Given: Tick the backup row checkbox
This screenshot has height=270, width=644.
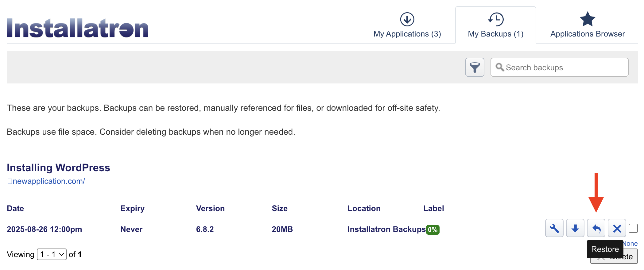Looking at the screenshot, I should tap(633, 228).
